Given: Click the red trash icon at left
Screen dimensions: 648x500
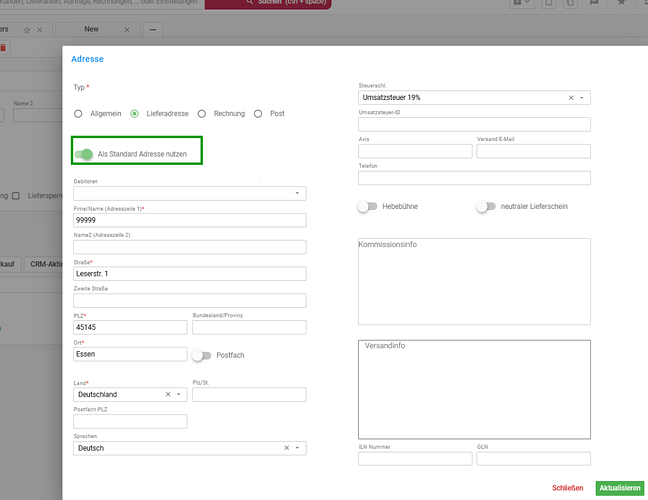Looking at the screenshot, I should pos(3,47).
